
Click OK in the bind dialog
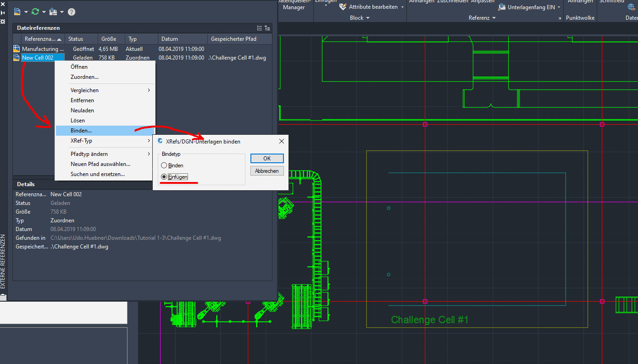[267, 158]
